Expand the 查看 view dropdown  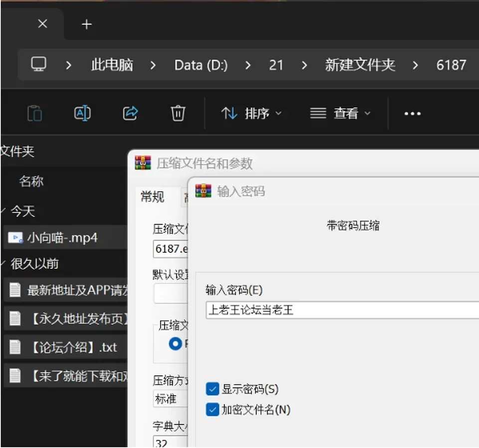point(340,114)
